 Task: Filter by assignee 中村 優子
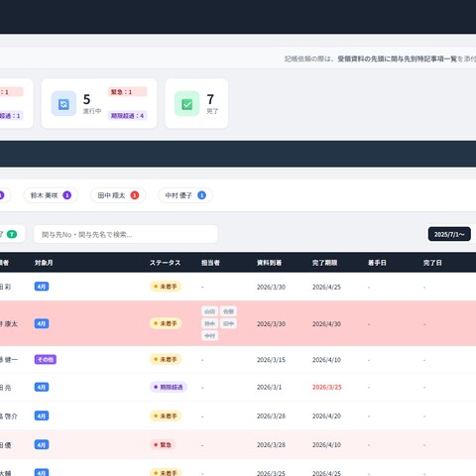[x=185, y=195]
